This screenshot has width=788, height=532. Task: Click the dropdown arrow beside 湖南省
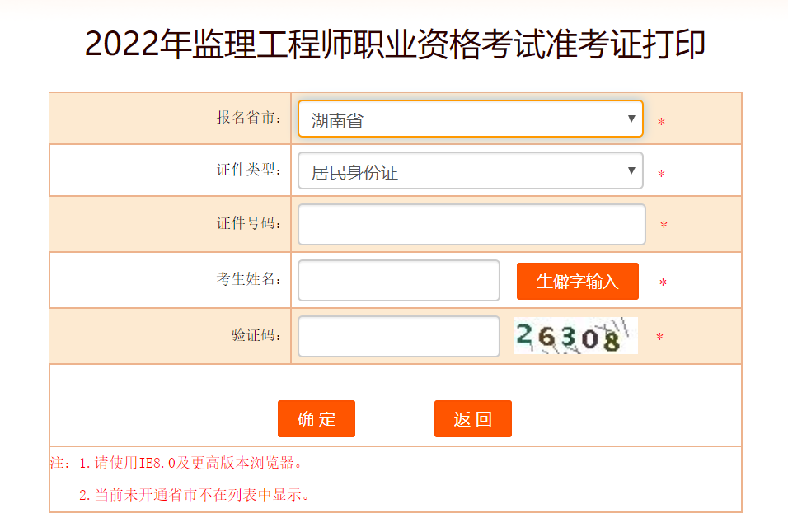coord(631,119)
